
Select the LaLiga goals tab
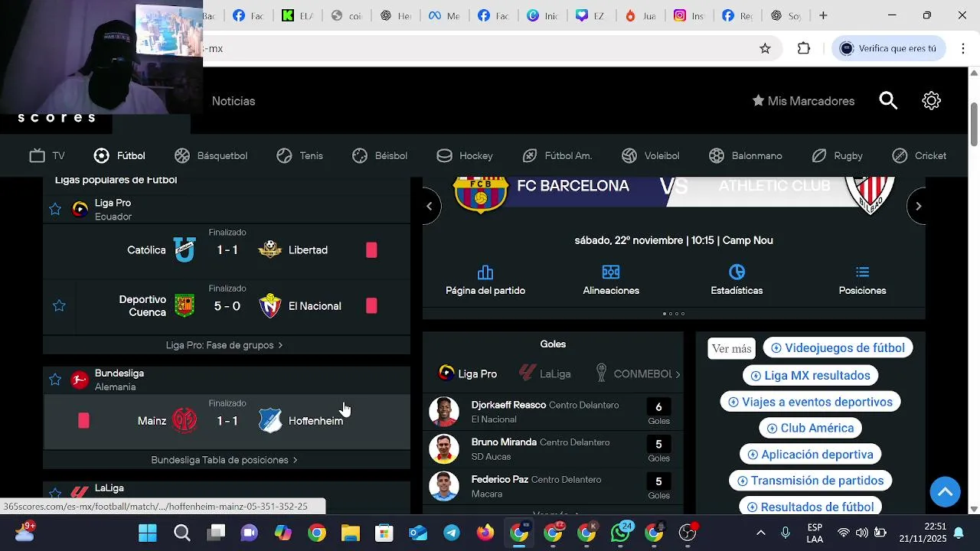point(544,373)
